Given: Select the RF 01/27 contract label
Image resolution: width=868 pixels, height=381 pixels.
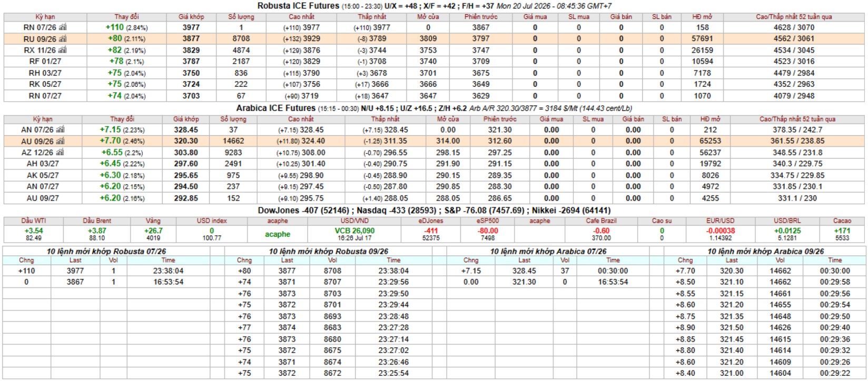Looking at the screenshot, I should coord(45,62).
